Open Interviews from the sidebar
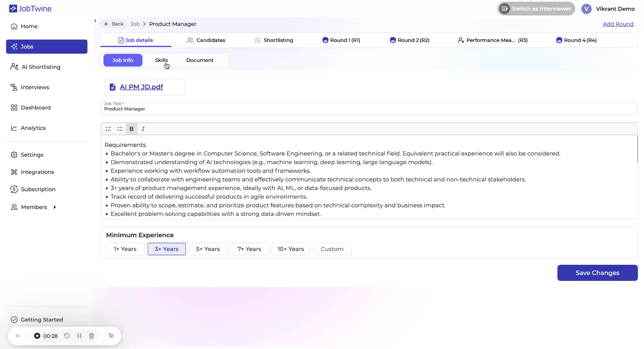The image size is (644, 349). click(x=35, y=87)
